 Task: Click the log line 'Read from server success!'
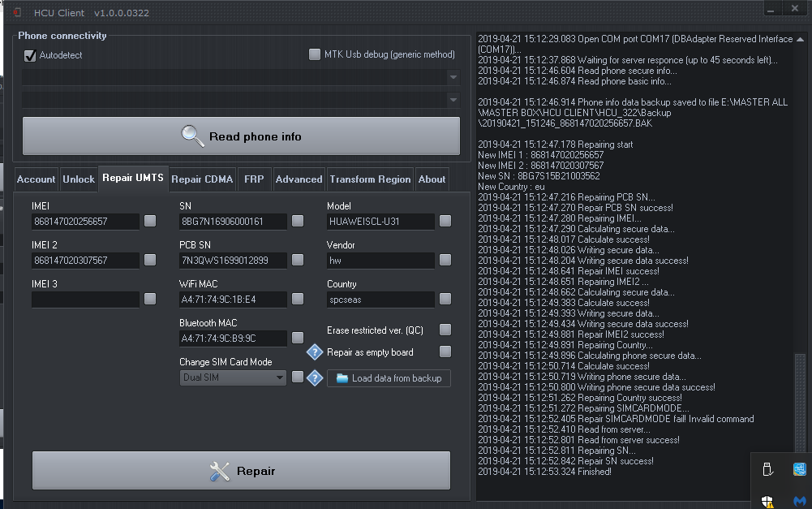tap(578, 439)
